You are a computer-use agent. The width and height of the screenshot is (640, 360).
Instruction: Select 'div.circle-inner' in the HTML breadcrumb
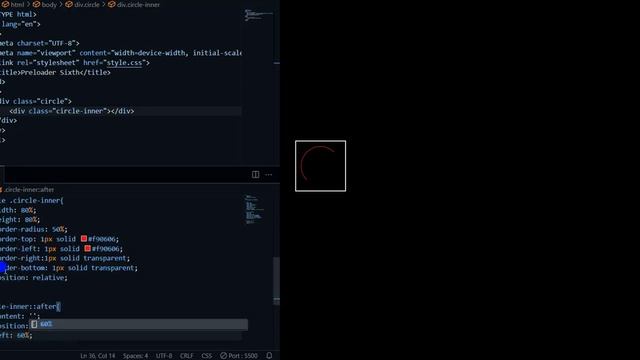tap(134, 4)
